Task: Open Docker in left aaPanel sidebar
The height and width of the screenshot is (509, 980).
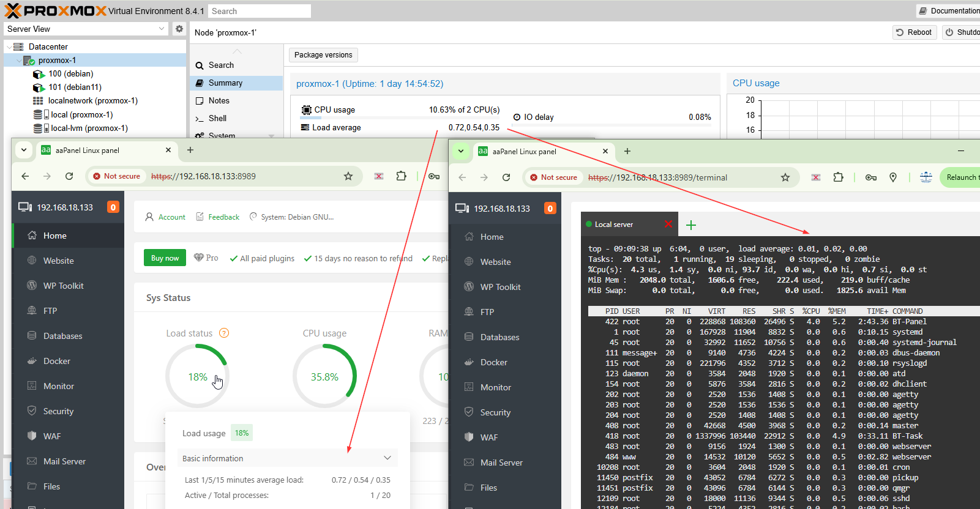Action: (68, 361)
